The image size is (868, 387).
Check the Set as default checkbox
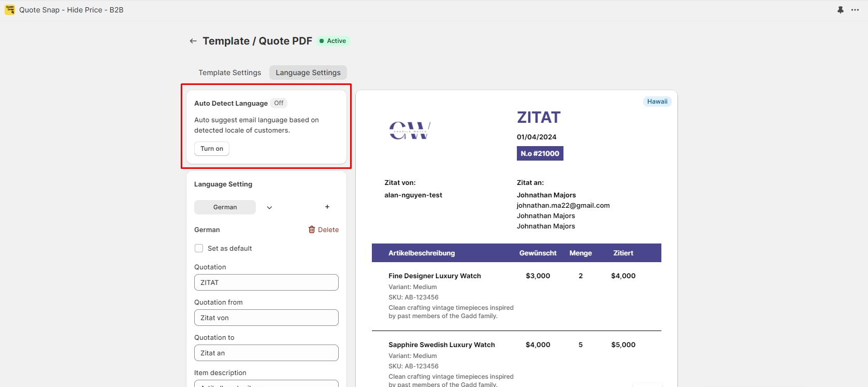coord(199,248)
